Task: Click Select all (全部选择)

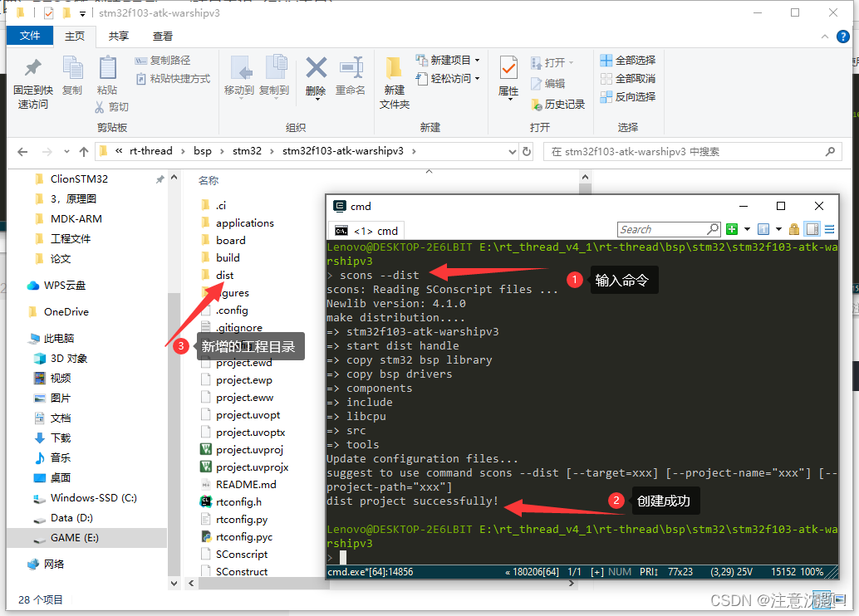Action: click(x=628, y=60)
